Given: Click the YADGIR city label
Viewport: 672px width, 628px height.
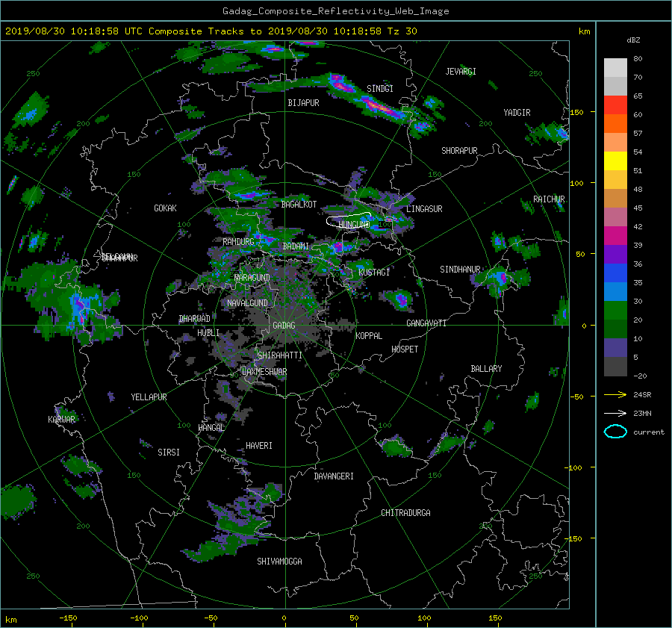Looking at the screenshot, I should tap(517, 113).
